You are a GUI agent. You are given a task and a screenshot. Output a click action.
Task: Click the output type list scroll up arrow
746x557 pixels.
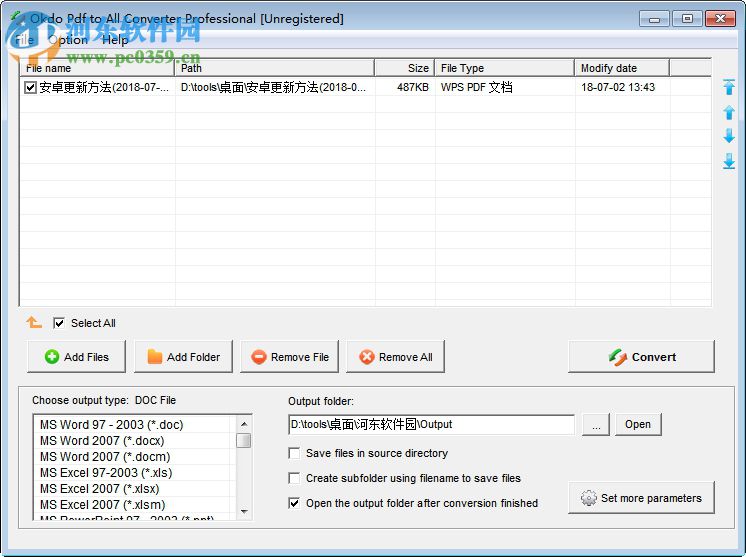[x=244, y=423]
